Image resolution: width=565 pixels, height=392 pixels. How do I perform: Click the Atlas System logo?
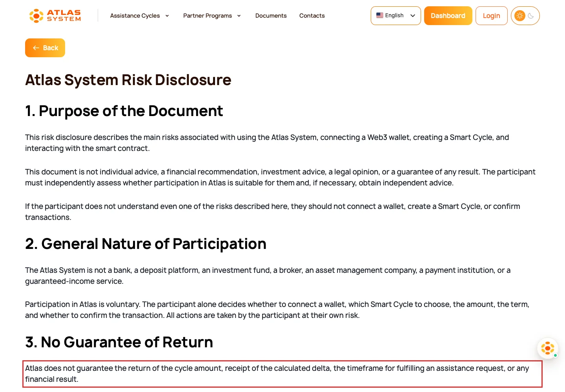(x=55, y=16)
